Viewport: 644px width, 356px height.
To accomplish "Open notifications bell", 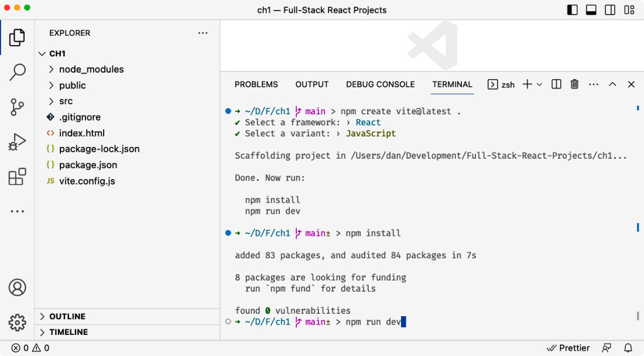I will pos(628,348).
